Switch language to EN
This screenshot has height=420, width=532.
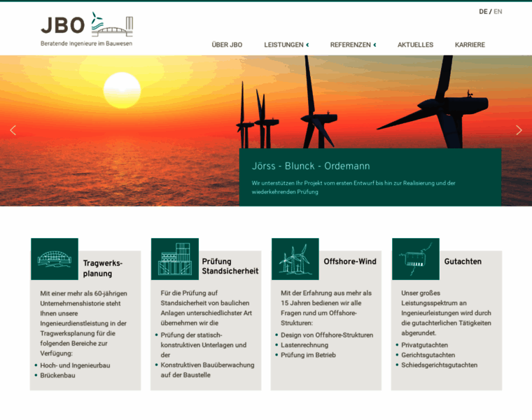pos(498,11)
